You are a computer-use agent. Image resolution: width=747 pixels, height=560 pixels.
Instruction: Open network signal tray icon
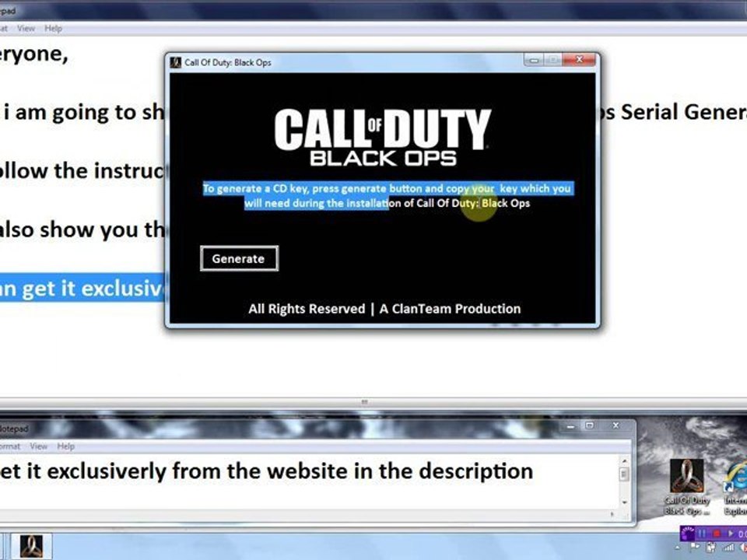[x=728, y=548]
